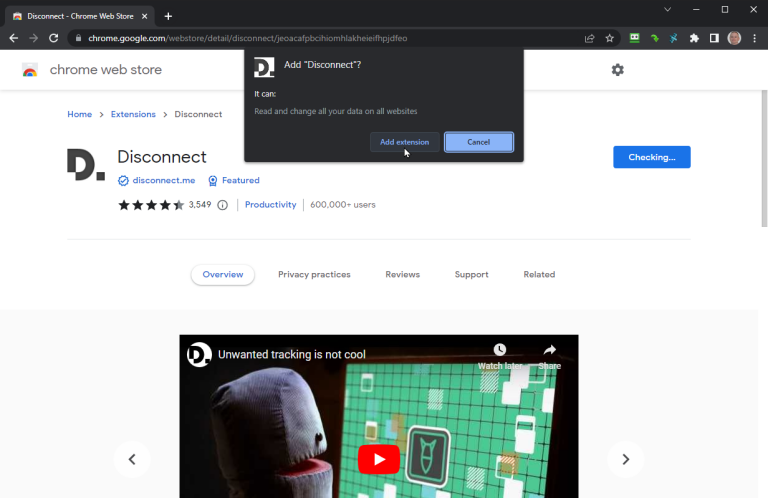Screen dimensions: 768x498
Task: Open the Related tab
Action: pos(539,274)
